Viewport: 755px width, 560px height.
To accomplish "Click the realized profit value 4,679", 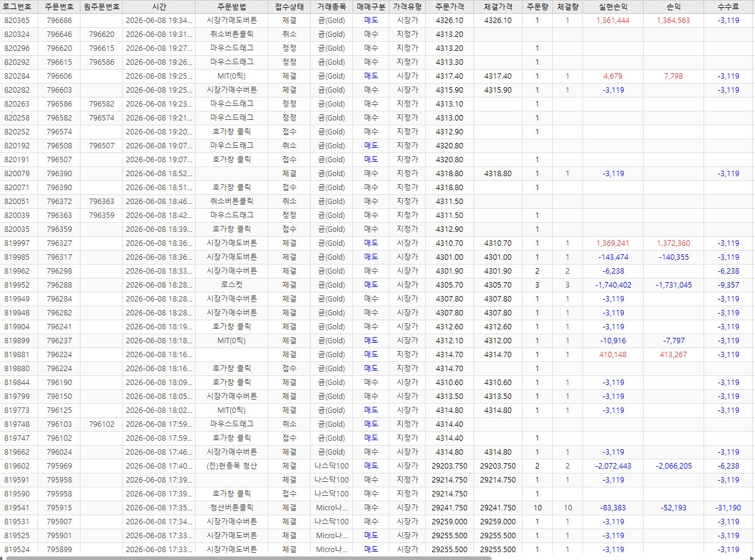I will [613, 76].
